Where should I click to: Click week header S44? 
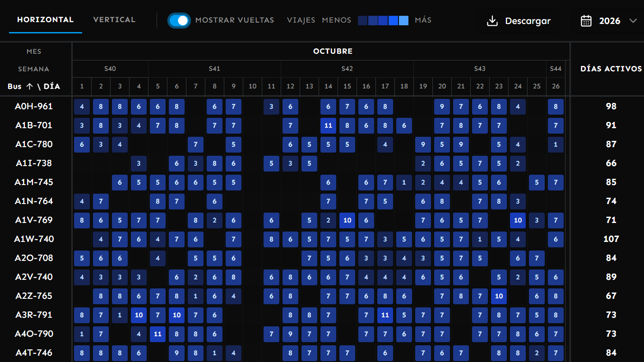click(x=556, y=69)
